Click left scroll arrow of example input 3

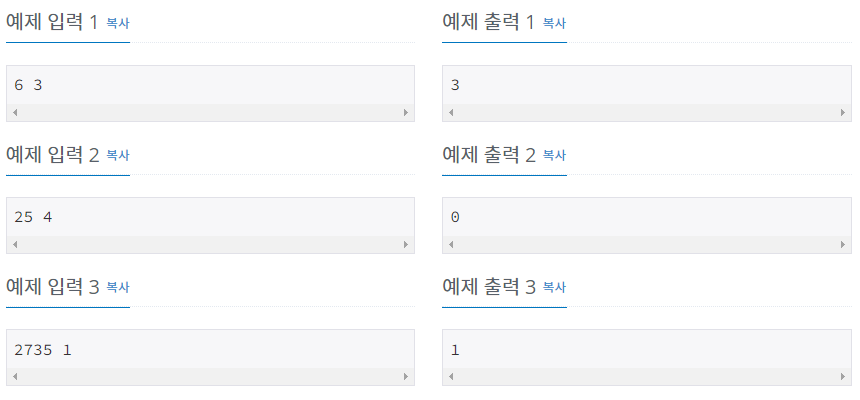pyautogui.click(x=15, y=376)
